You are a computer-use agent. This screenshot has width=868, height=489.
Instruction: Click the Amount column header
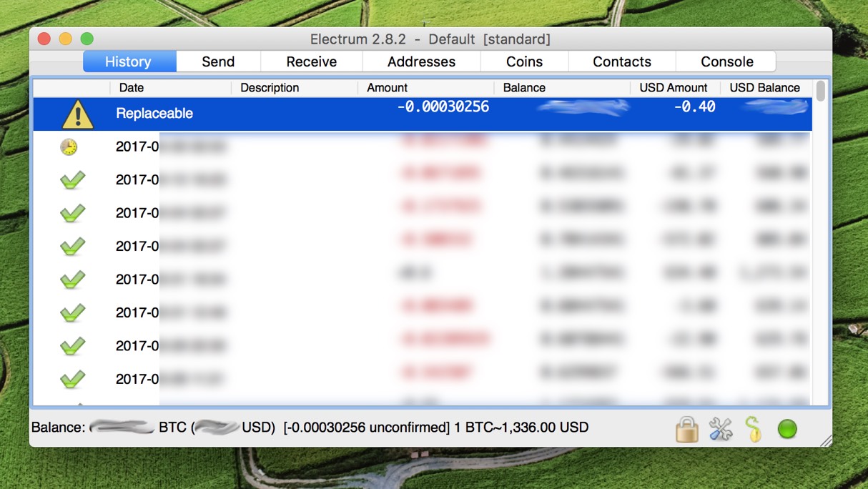[426, 88]
